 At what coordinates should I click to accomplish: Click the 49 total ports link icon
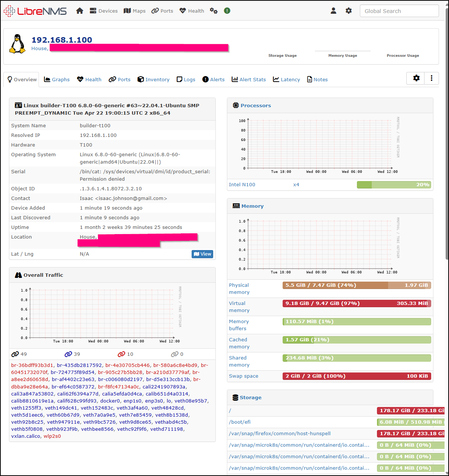click(x=15, y=354)
